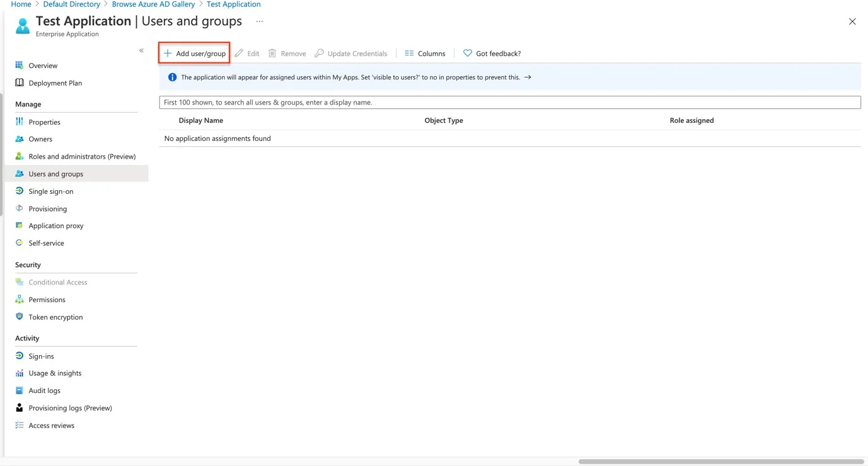Click the Self-service icon

click(x=20, y=242)
